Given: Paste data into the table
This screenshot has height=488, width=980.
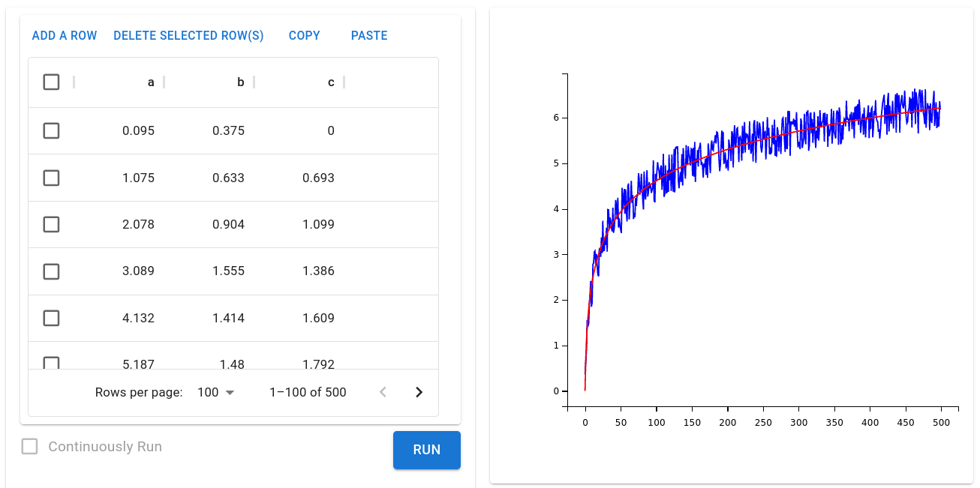Looking at the screenshot, I should click(368, 35).
